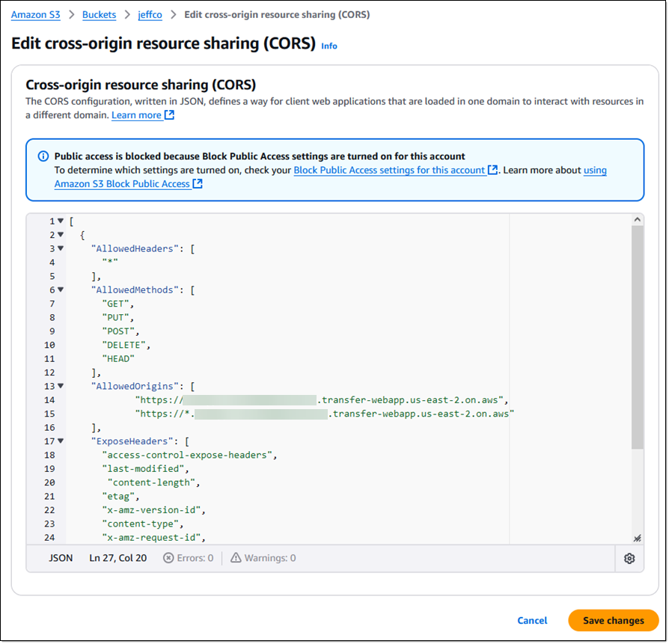Click Ln 27, Col 20 indicator
Viewport: 669px width, 644px height.
(117, 558)
